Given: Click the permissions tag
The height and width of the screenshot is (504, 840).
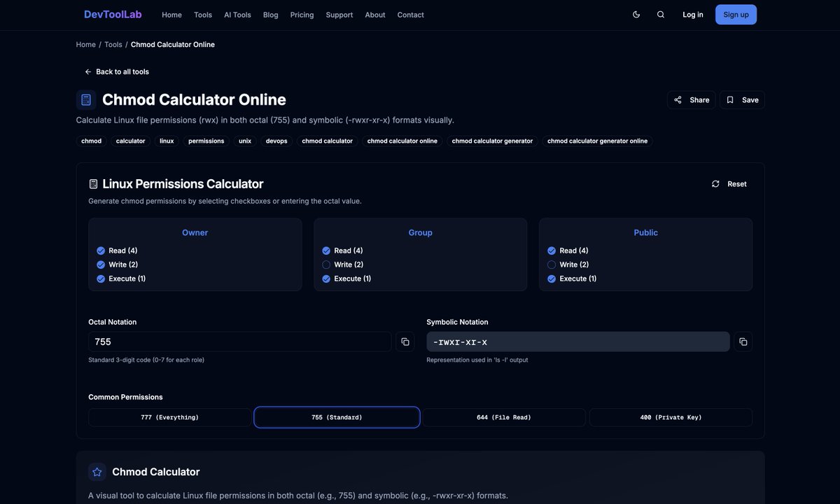Looking at the screenshot, I should pyautogui.click(x=206, y=141).
